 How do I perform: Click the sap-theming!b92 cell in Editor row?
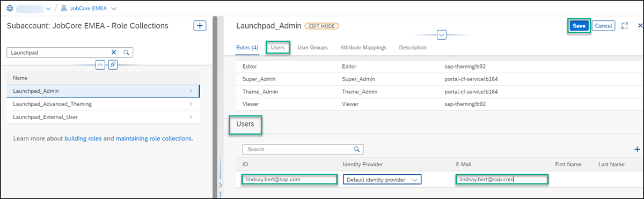[464, 67]
